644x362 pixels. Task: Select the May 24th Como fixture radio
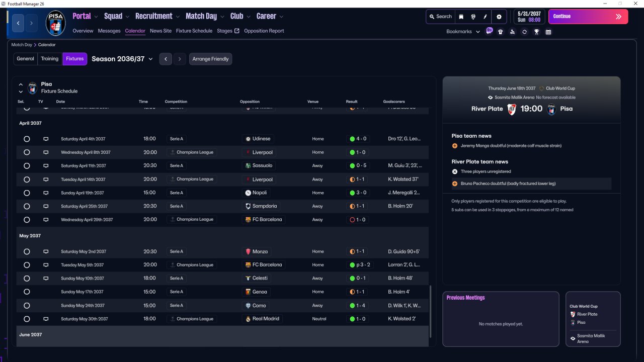click(27, 305)
